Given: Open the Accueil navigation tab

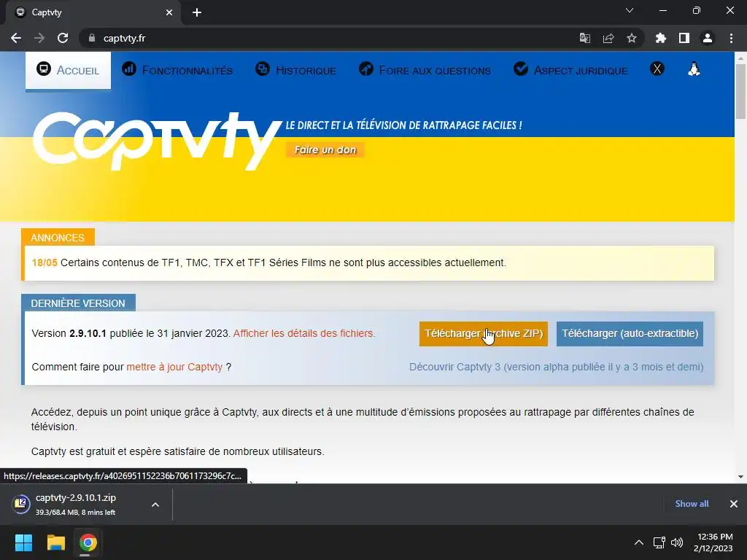Looking at the screenshot, I should 68,70.
